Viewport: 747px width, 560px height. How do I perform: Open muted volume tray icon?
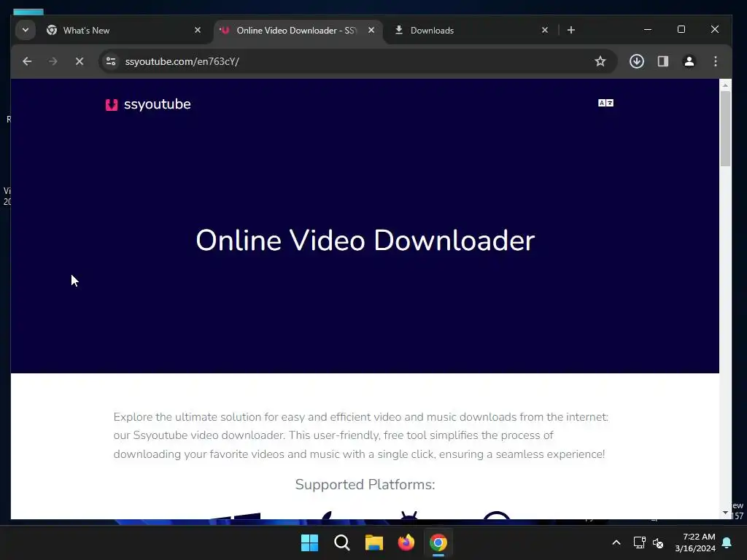(x=658, y=542)
